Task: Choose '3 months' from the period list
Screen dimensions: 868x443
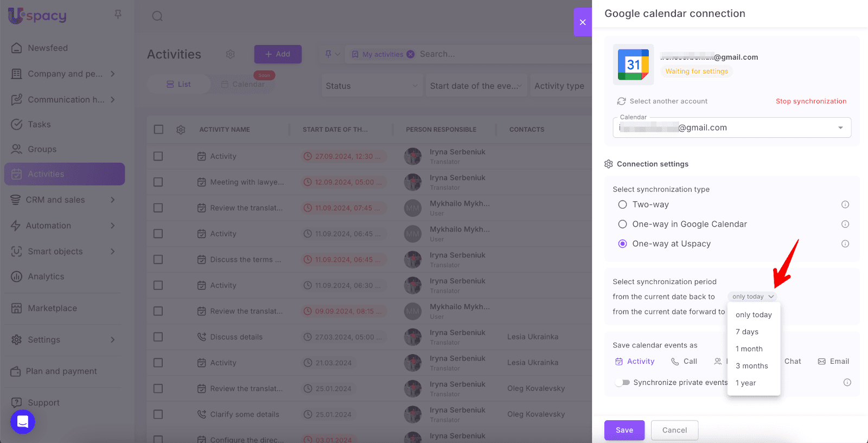Action: point(751,366)
